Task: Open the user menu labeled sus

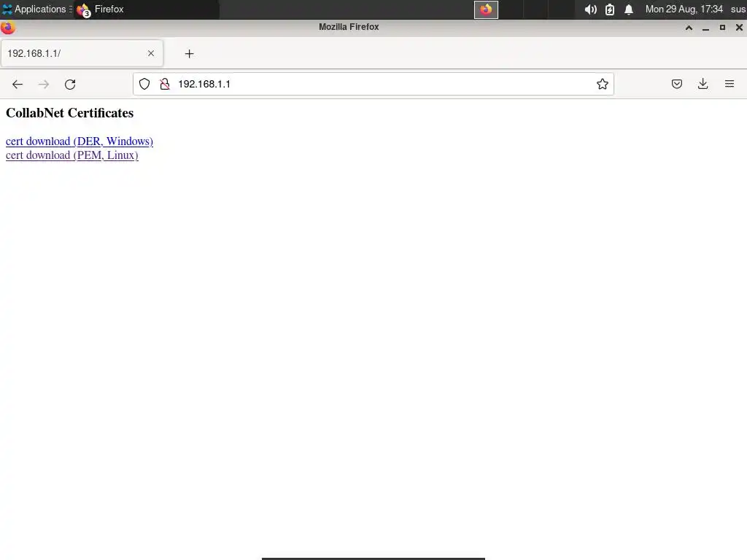Action: click(738, 9)
